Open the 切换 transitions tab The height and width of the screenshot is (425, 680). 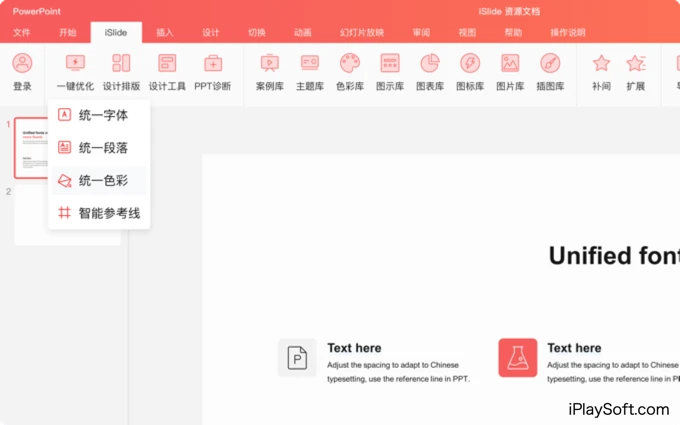point(256,33)
